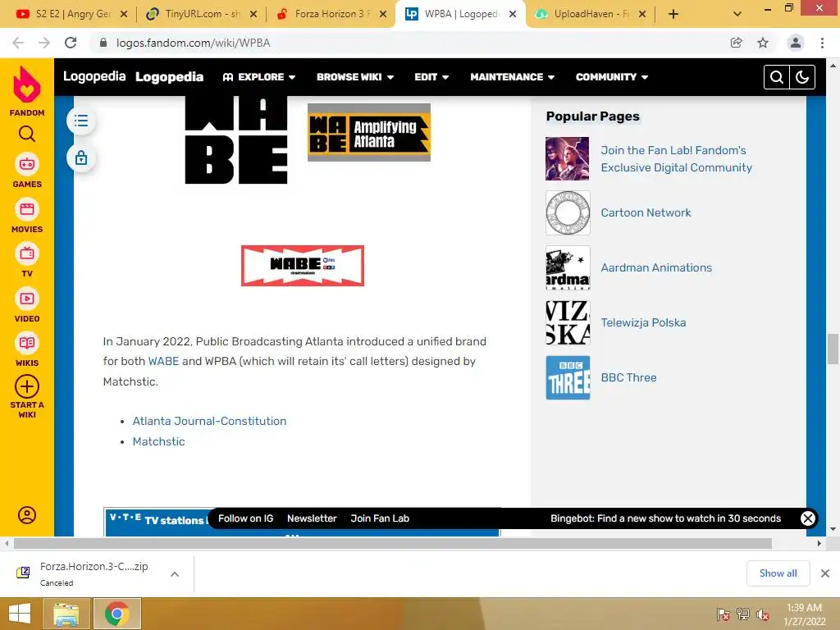
Task: Open BBC Three popular page link
Action: coord(628,377)
